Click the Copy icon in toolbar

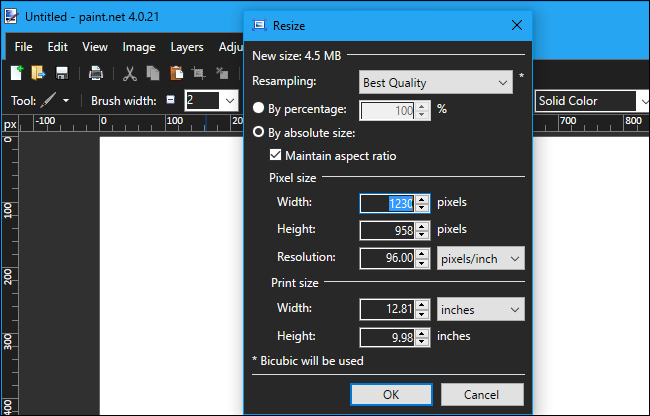coord(153,73)
